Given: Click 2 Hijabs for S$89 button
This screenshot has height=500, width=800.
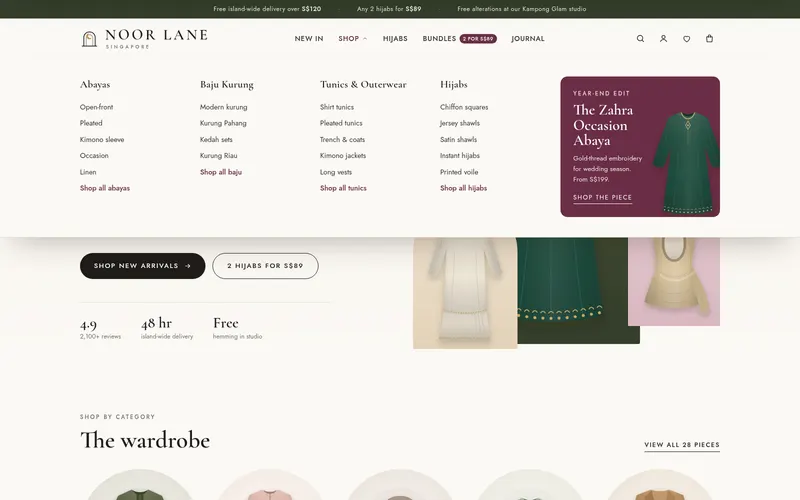Looking at the screenshot, I should [265, 266].
